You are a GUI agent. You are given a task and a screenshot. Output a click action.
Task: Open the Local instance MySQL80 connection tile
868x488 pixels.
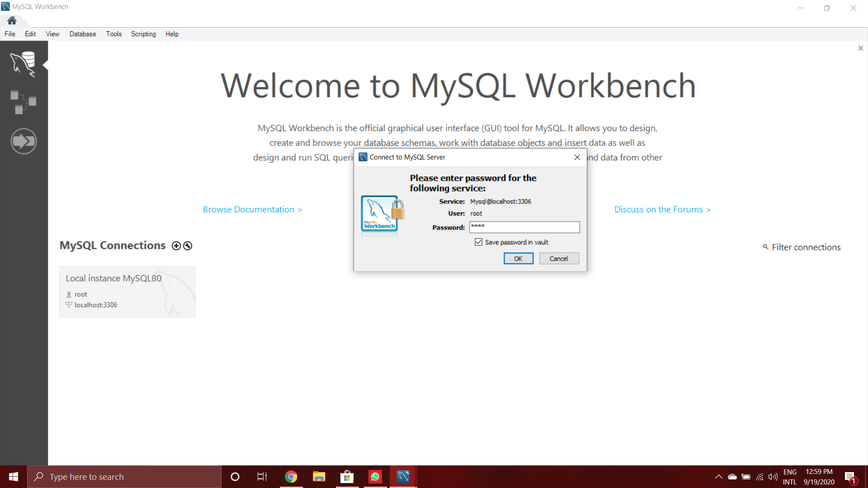click(x=127, y=291)
